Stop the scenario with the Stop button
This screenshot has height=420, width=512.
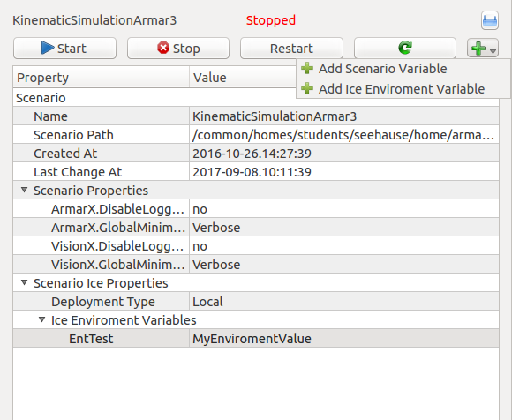pyautogui.click(x=178, y=49)
